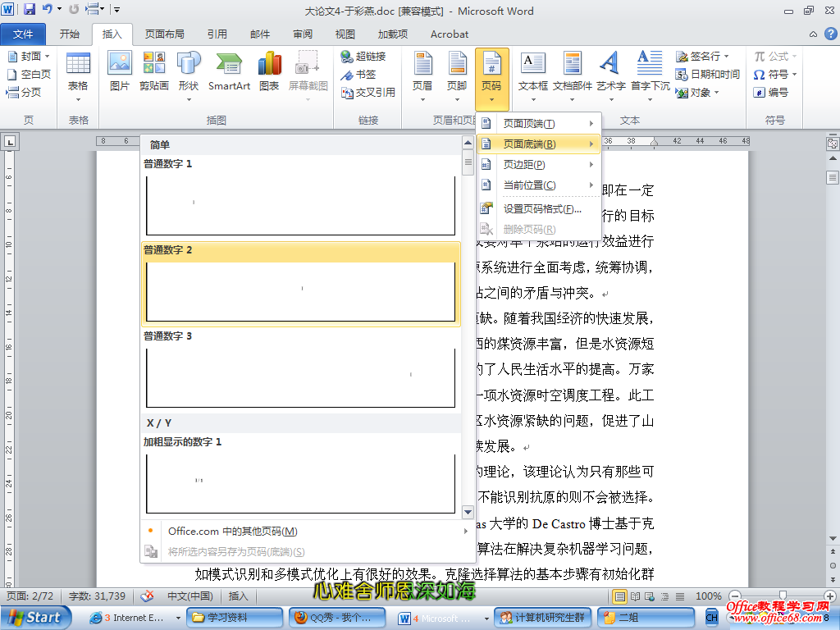Switch to print layout view in status bar
The width and height of the screenshot is (840, 630).
coord(620,596)
